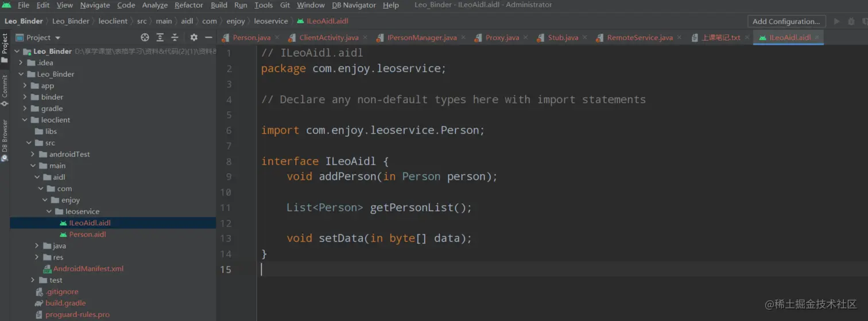Expand the androidTest folder
This screenshot has height=321, width=868.
(33, 154)
